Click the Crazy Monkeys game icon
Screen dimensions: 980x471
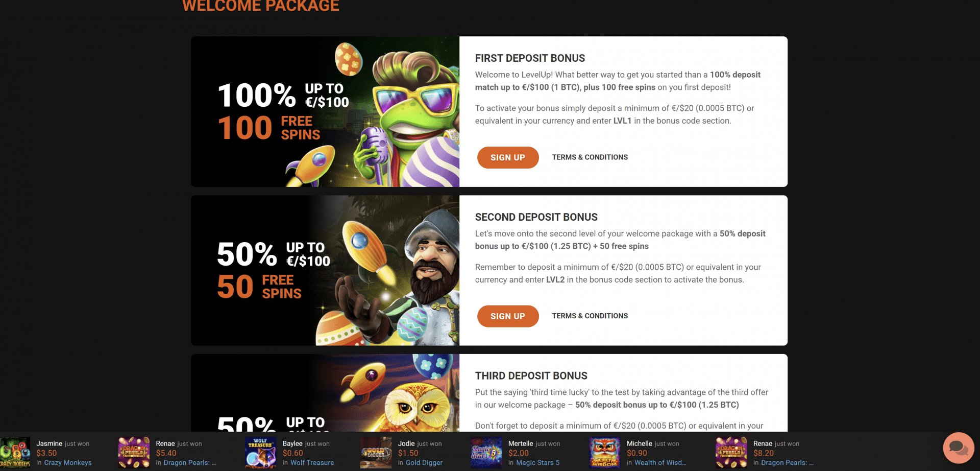click(15, 453)
